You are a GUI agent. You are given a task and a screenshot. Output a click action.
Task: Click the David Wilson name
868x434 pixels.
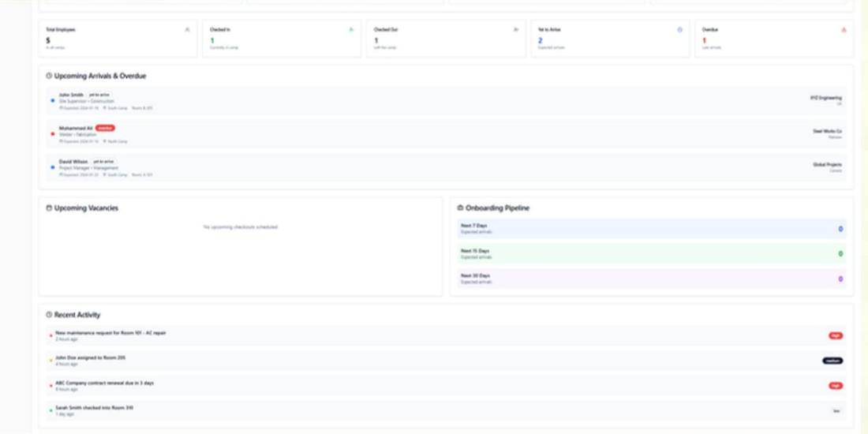(73, 161)
